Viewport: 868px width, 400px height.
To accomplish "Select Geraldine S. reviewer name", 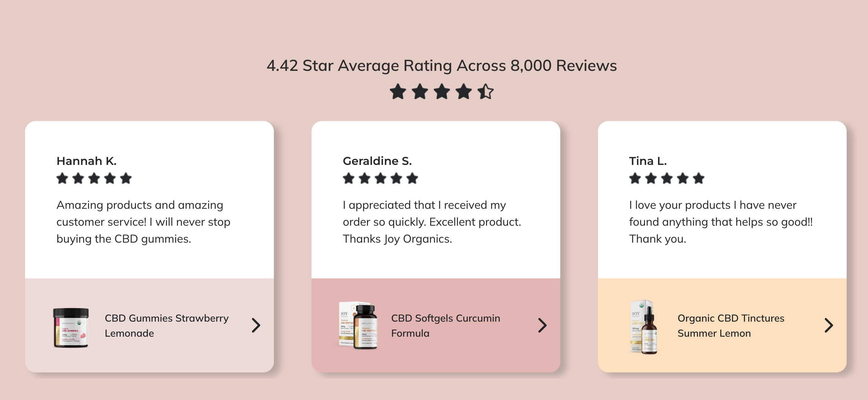I will (x=377, y=161).
